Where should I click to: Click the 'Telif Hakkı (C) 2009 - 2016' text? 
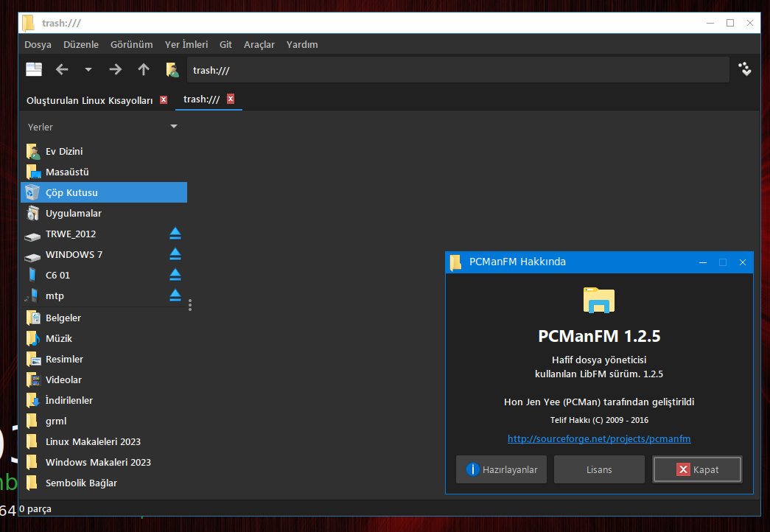pyautogui.click(x=599, y=420)
